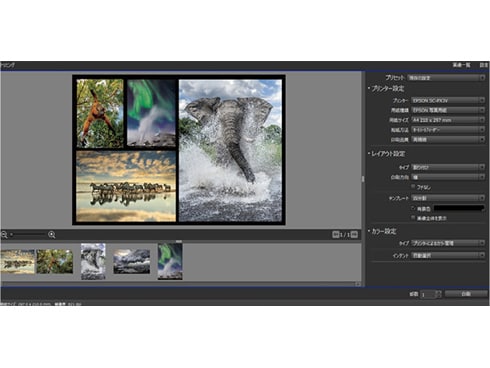Toggle the 画像全体を表示 checkbox
Image resolution: width=490 pixels, height=368 pixels.
click(x=413, y=218)
